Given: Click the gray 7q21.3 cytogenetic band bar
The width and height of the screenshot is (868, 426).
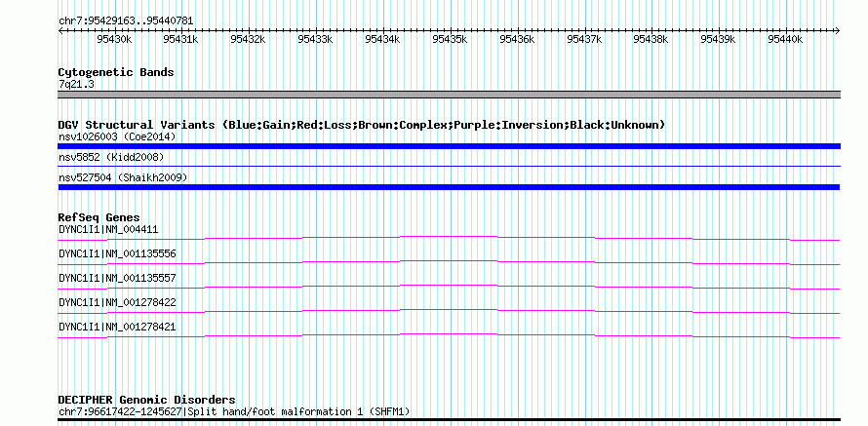Looking at the screenshot, I should pyautogui.click(x=449, y=95).
